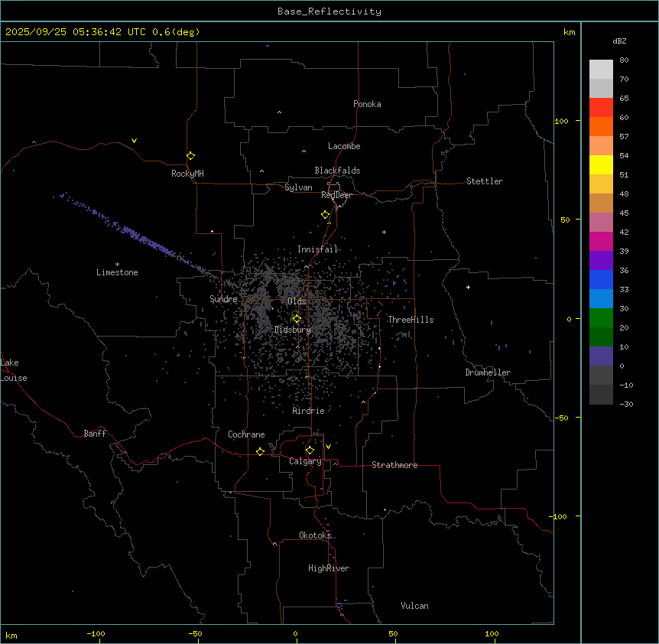
Task: Click the Base_Reflectivity title bar
Action: [x=329, y=11]
